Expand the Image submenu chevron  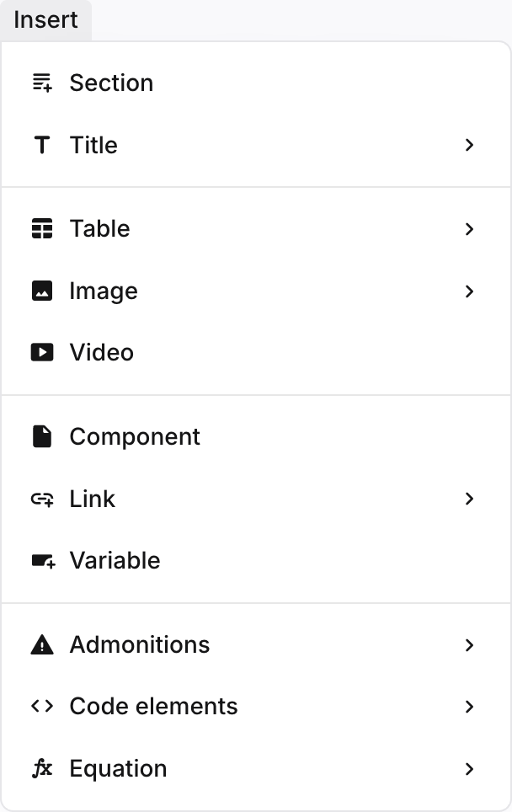point(469,291)
